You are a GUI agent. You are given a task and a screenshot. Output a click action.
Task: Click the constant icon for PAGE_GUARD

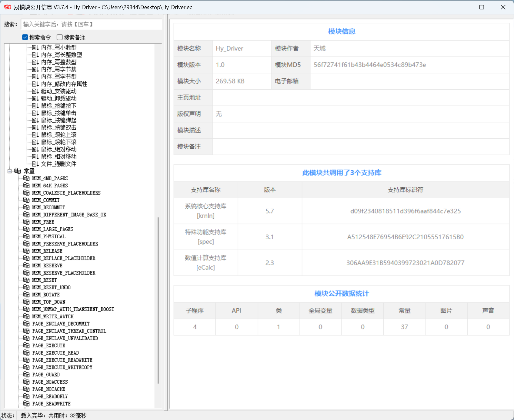pyautogui.click(x=26, y=375)
